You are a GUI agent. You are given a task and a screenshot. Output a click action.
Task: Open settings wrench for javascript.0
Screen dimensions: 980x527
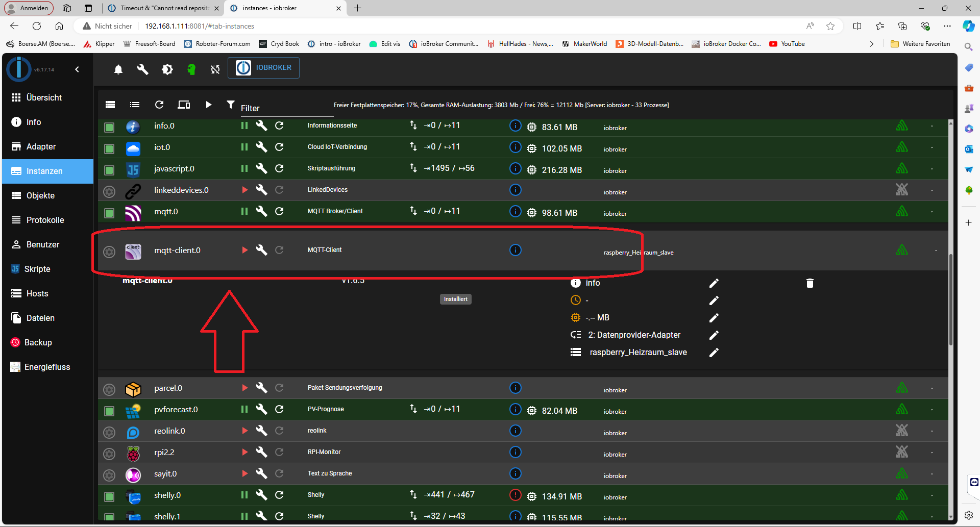pos(261,168)
